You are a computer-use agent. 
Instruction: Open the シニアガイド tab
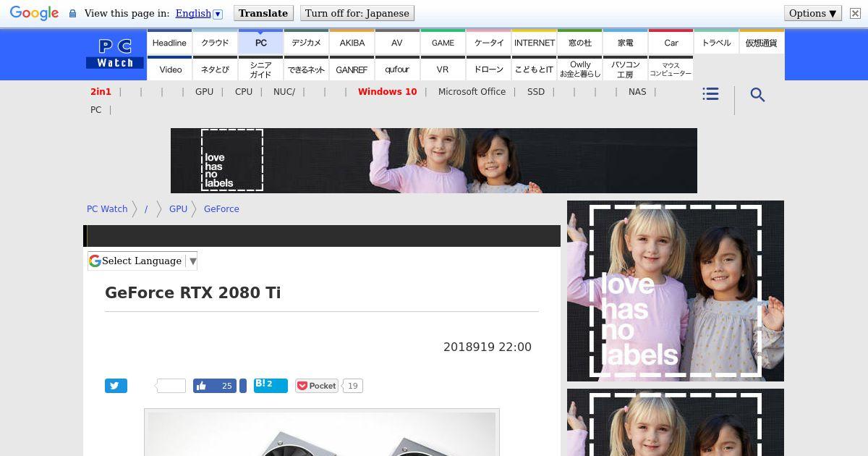click(260, 69)
